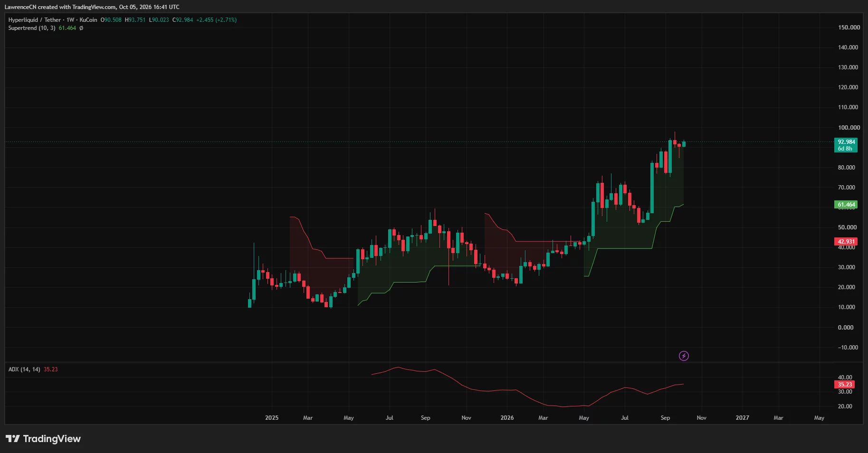This screenshot has width=868, height=453.
Task: Click the 80.000 price scale label
Action: [847, 168]
